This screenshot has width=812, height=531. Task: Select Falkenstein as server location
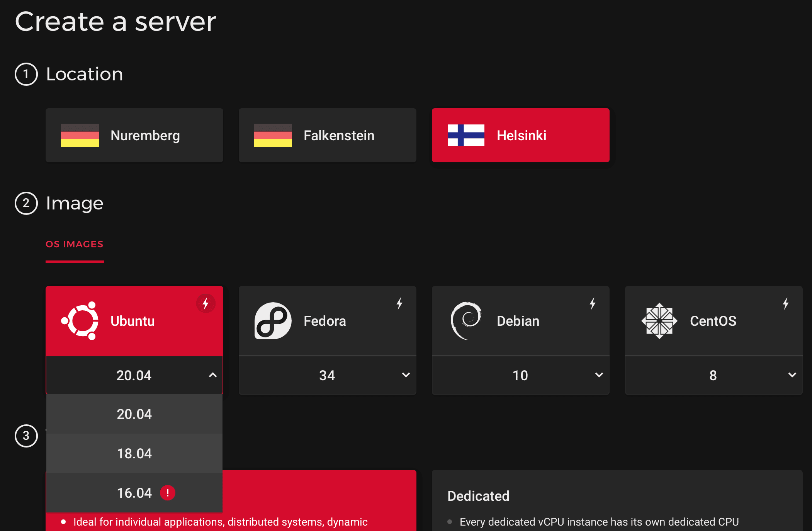(x=327, y=135)
